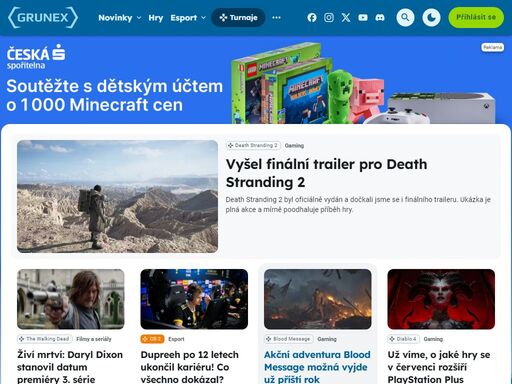Click the Death Stranding 2 article description text
Image resolution: width=512 pixels, height=384 pixels.
[x=358, y=204]
